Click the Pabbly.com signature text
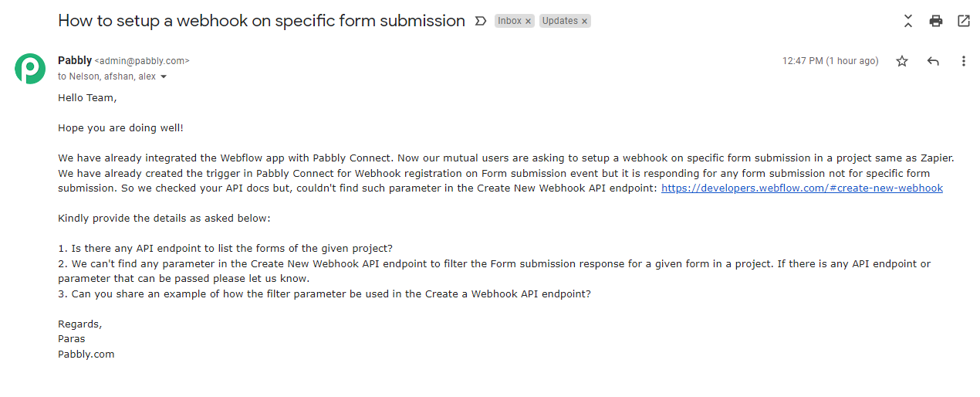 click(x=86, y=354)
